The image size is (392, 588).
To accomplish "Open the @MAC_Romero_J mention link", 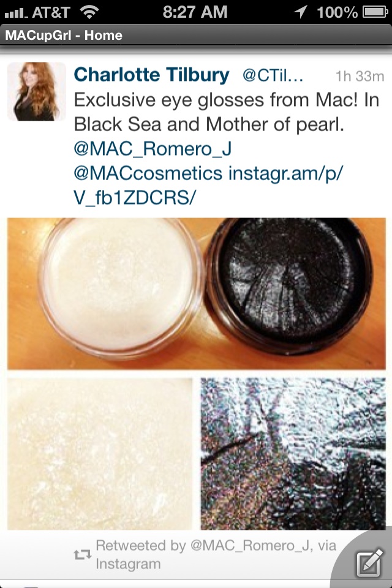I will [x=153, y=149].
